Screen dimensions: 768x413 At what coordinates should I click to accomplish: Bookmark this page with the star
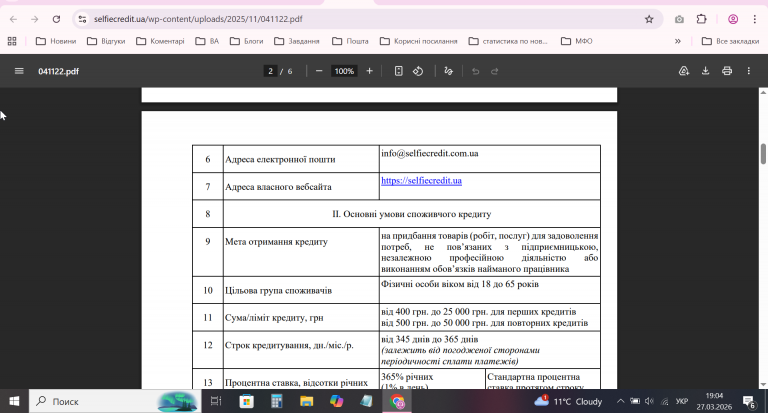pyautogui.click(x=649, y=19)
